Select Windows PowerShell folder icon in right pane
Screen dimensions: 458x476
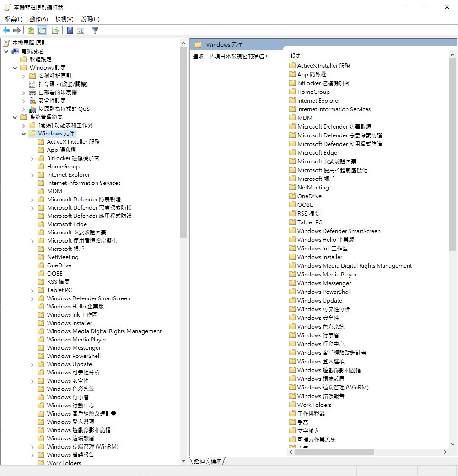292,292
